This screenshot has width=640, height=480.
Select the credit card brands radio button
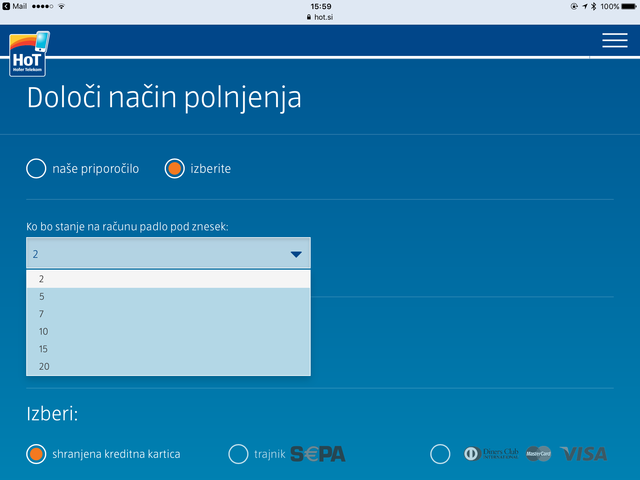pyautogui.click(x=440, y=454)
